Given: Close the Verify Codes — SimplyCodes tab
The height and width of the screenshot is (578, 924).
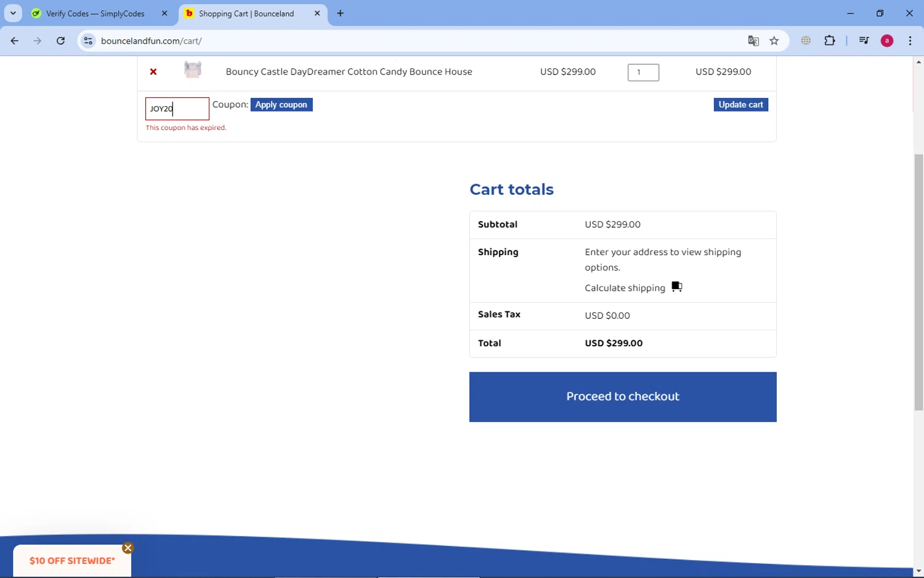Looking at the screenshot, I should 164,14.
